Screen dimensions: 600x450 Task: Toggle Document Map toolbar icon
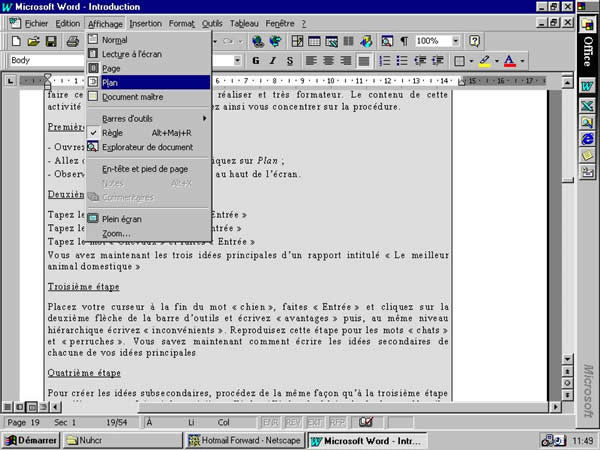tap(387, 41)
